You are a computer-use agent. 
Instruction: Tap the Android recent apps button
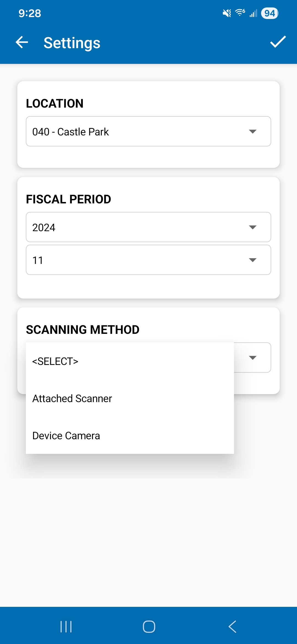point(66,627)
